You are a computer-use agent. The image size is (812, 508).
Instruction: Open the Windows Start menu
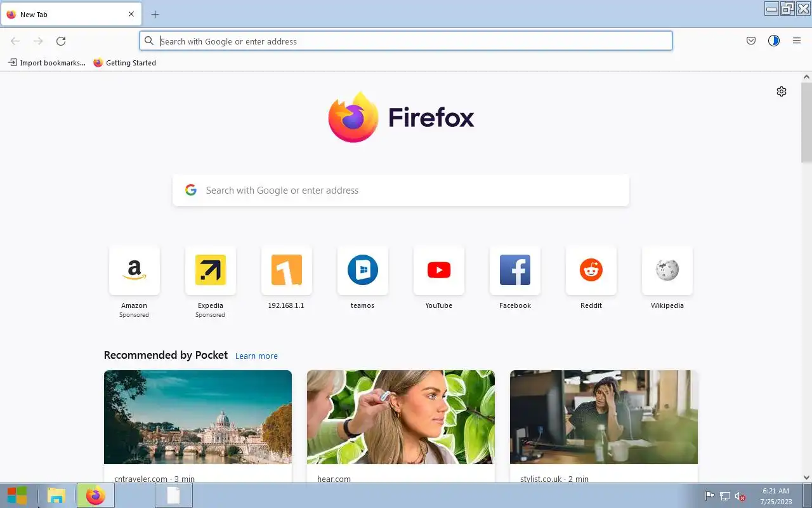[17, 495]
